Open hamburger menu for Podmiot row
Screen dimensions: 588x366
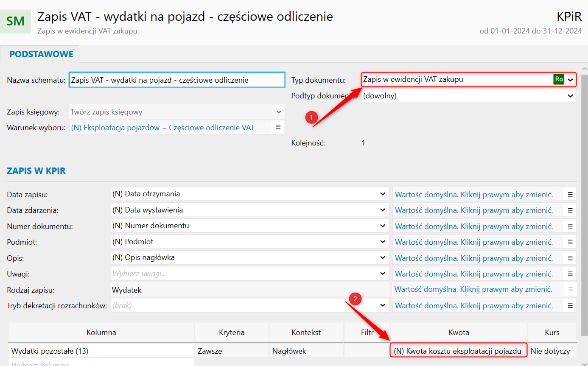(570, 242)
